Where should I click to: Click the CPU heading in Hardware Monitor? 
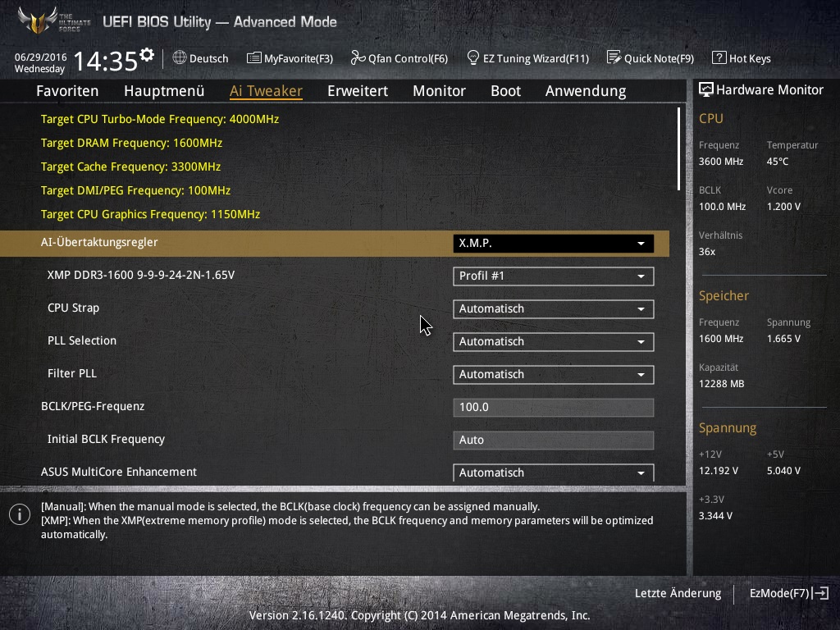pyautogui.click(x=711, y=118)
